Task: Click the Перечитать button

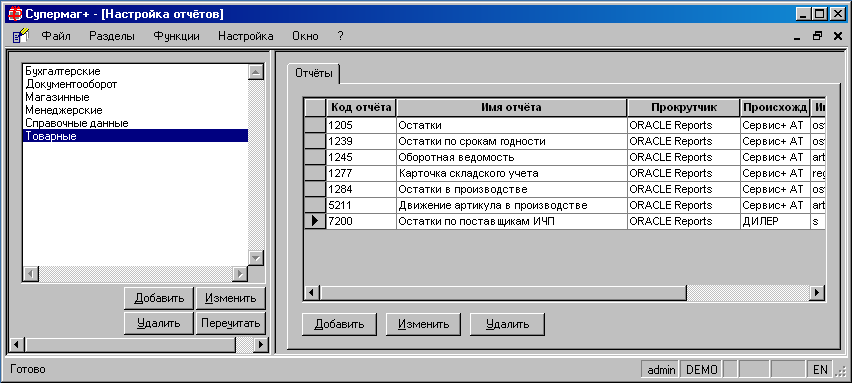Action: click(231, 323)
